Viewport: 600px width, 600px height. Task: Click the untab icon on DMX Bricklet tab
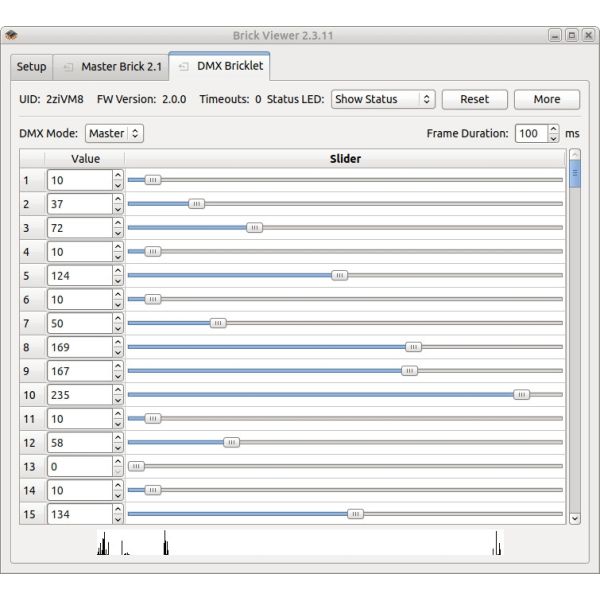(184, 67)
